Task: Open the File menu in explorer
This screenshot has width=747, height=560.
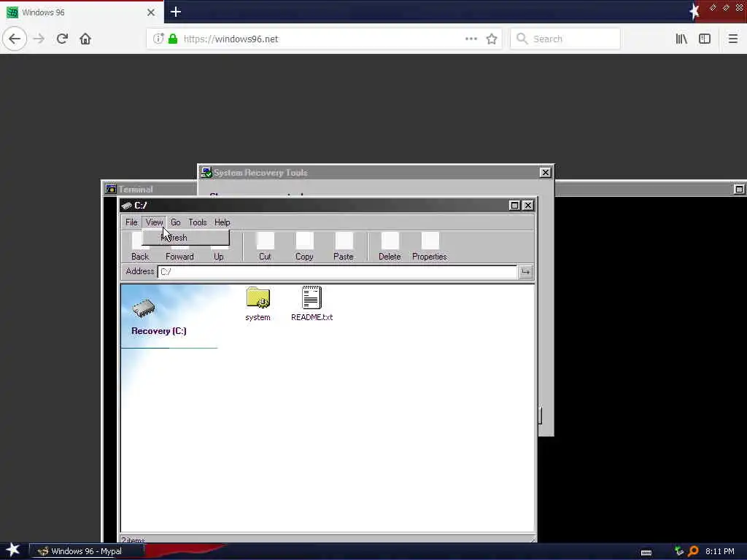Action: 131,222
